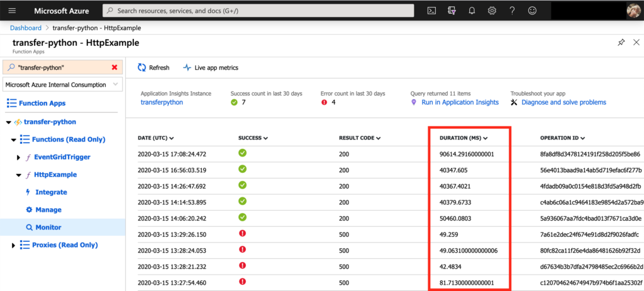Screen dimensions: 644x291
Task: Select duration value 42.4834
Action: click(x=450, y=266)
